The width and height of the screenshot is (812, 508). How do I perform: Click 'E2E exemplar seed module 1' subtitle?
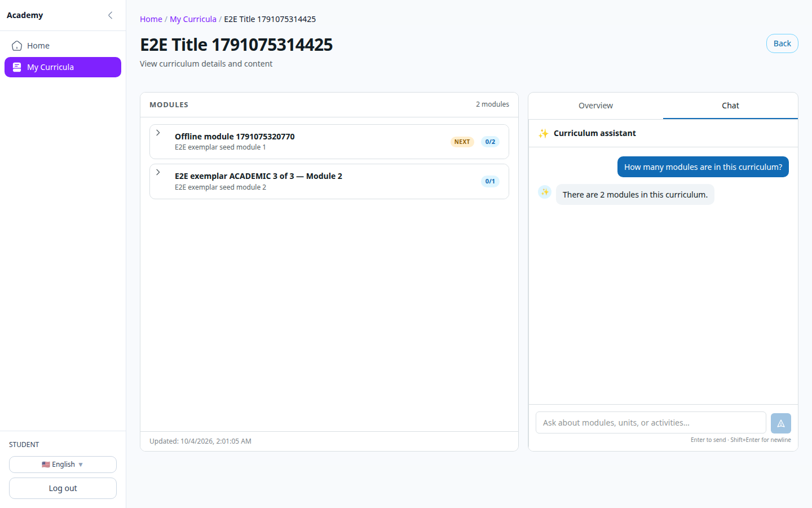point(220,147)
